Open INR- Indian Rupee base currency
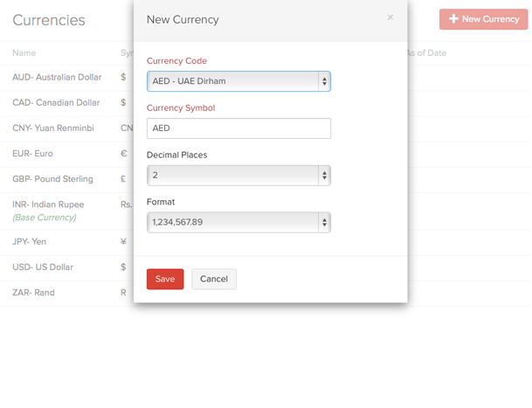Image resolution: width=532 pixels, height=408 pixels. (48, 204)
